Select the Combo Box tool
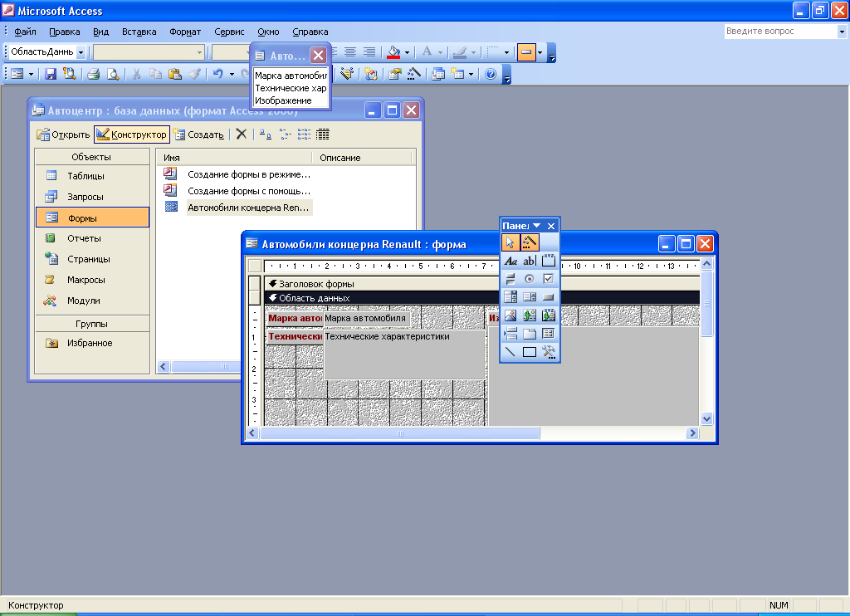 tap(510, 296)
